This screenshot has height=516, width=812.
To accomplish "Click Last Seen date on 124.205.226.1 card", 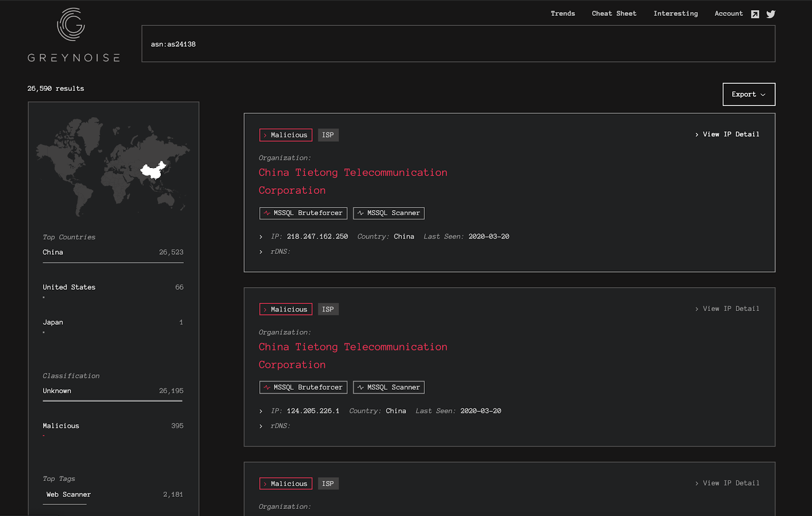I will (481, 411).
